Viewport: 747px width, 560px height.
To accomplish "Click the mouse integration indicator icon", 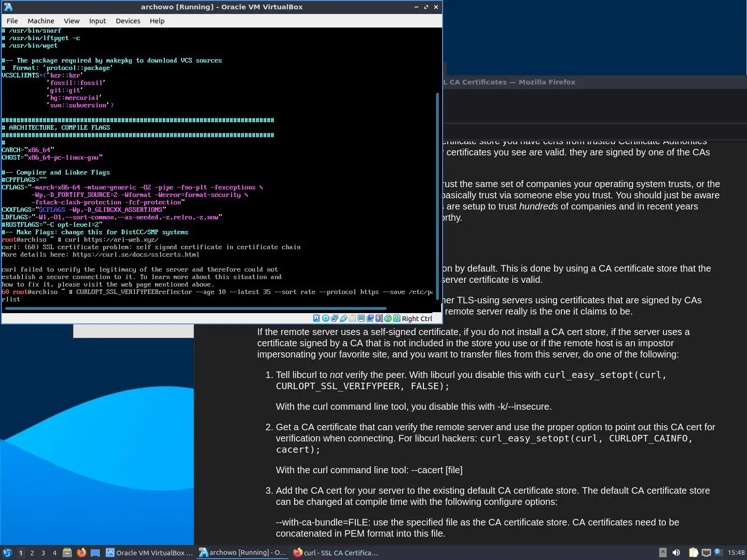I will pos(388,318).
